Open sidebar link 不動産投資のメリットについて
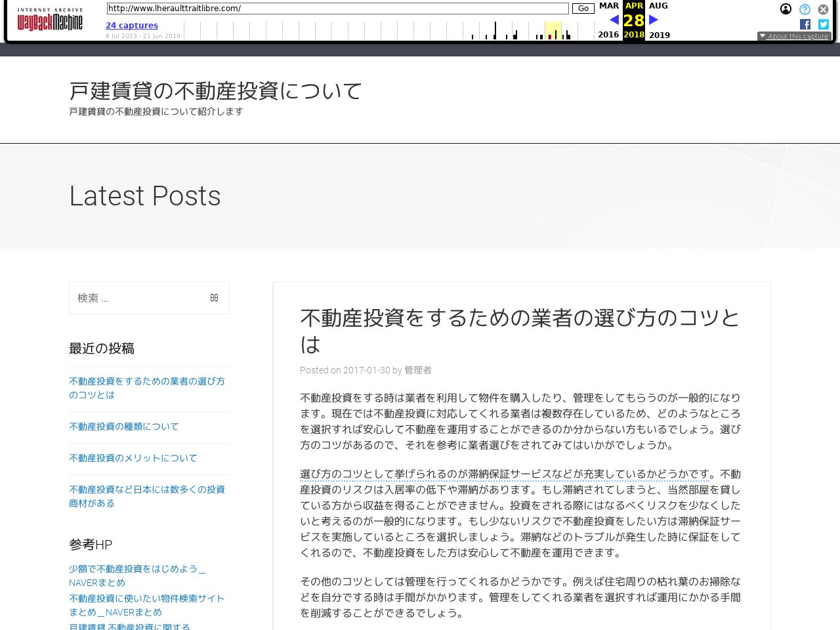Image resolution: width=840 pixels, height=630 pixels. click(x=133, y=458)
